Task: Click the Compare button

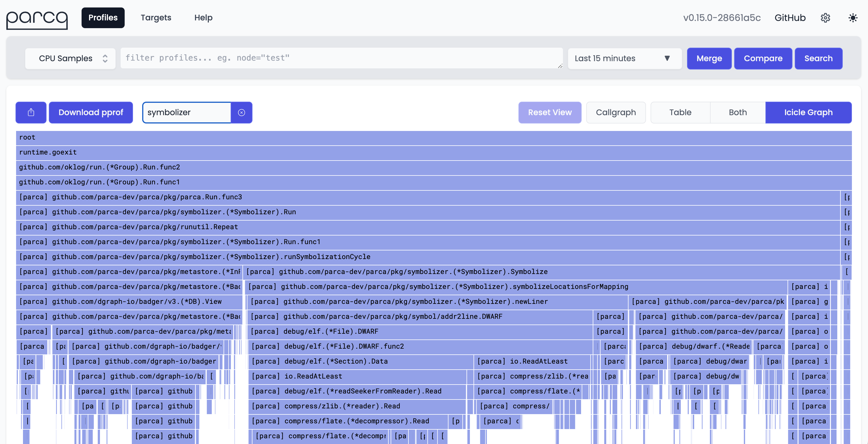Action: [x=763, y=59]
